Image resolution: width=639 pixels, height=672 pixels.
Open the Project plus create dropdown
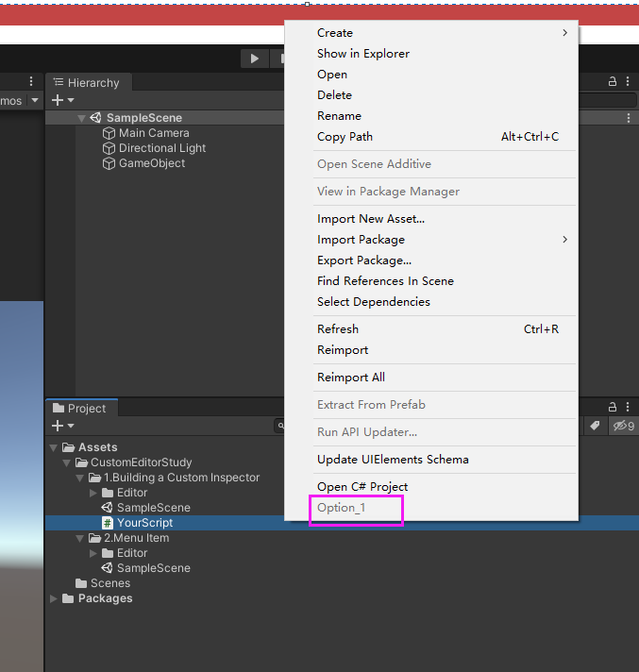point(62,426)
